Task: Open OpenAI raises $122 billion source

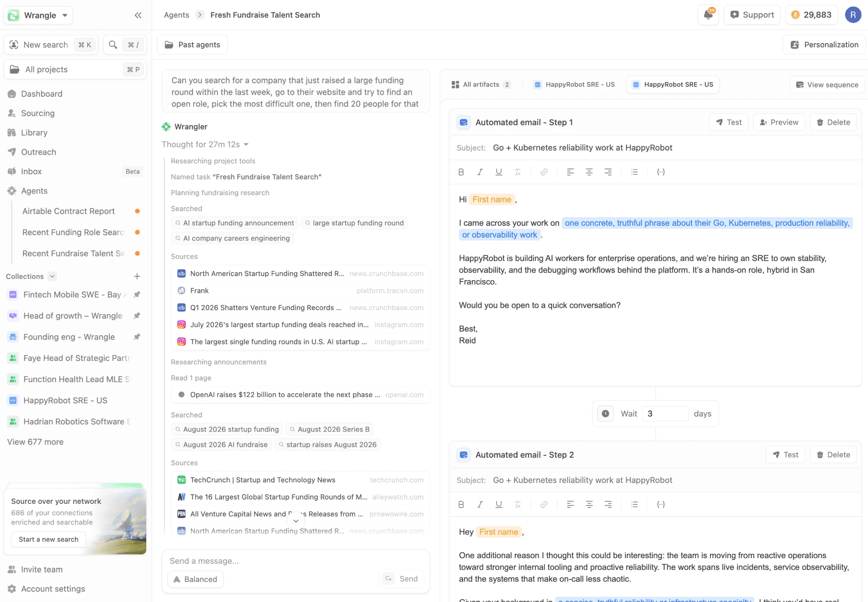Action: click(300, 395)
